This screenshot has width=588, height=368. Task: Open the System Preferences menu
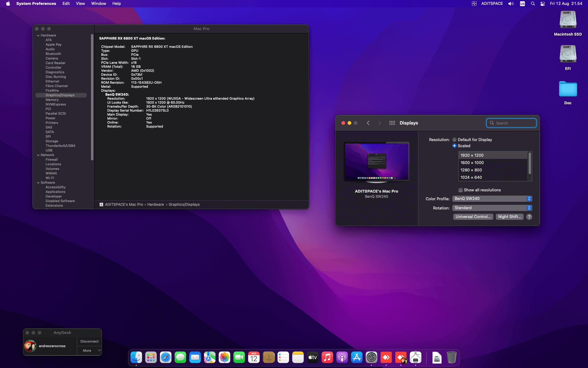[x=36, y=3]
